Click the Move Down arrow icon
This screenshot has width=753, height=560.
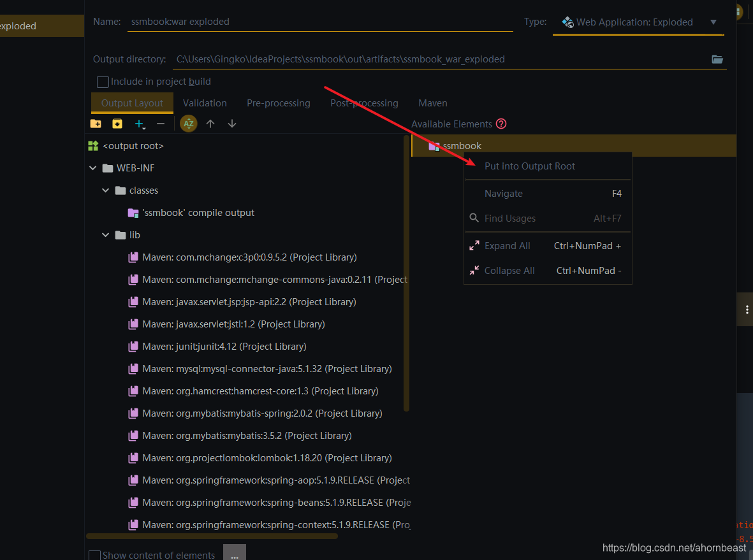(x=232, y=123)
